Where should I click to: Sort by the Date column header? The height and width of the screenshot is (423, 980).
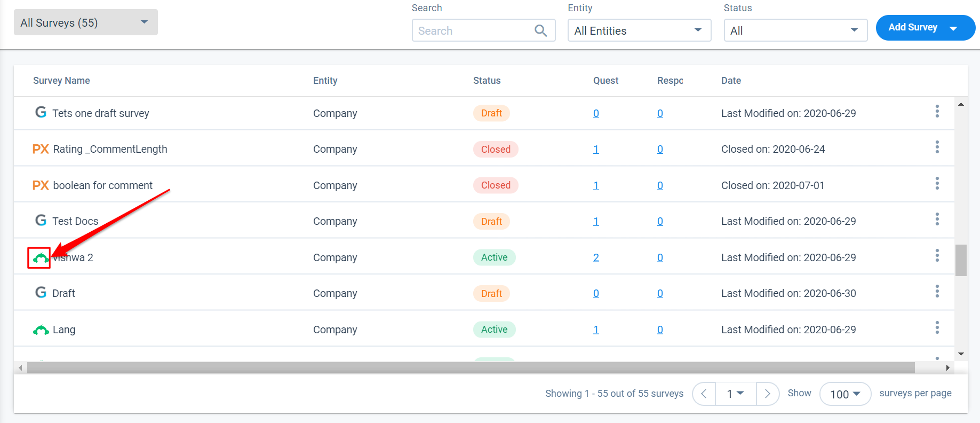(x=731, y=81)
